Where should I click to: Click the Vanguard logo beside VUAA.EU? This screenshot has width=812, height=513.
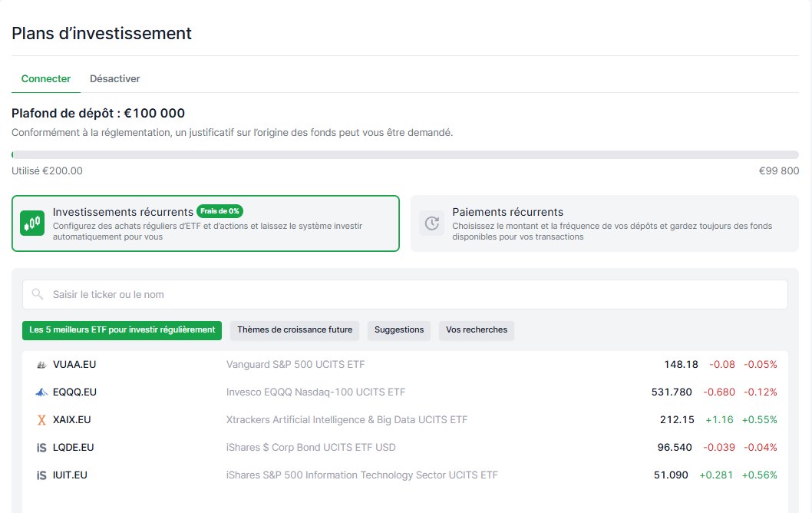point(41,365)
